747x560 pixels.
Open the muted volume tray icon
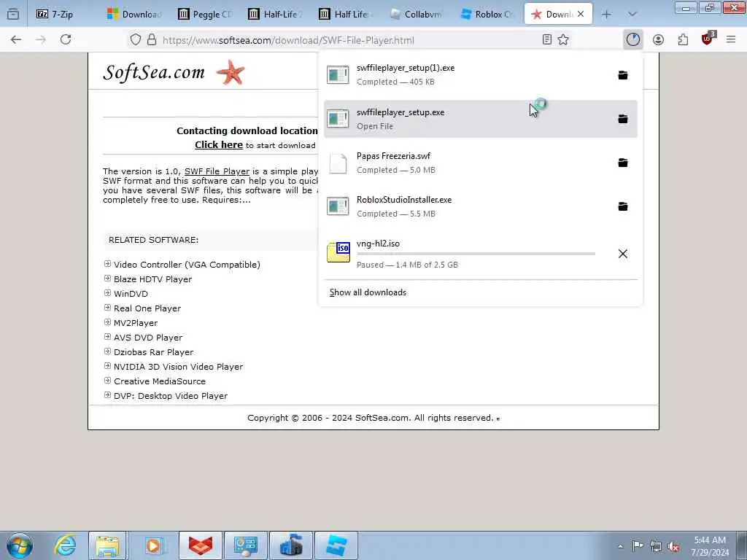click(673, 546)
